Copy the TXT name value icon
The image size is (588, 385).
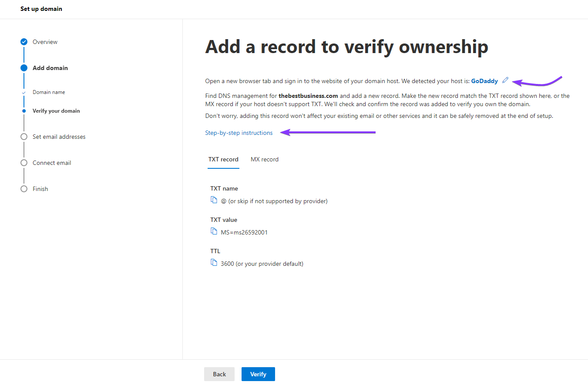pyautogui.click(x=214, y=200)
